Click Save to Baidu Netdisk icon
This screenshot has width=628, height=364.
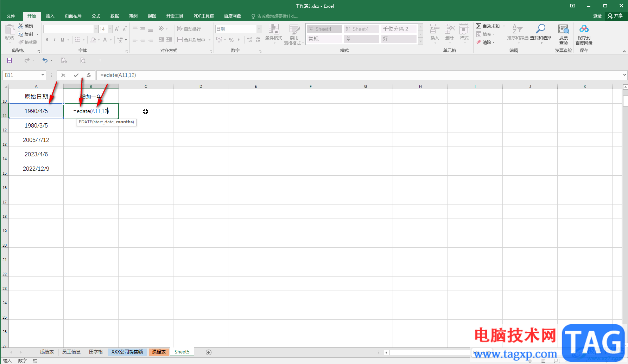pos(584,34)
